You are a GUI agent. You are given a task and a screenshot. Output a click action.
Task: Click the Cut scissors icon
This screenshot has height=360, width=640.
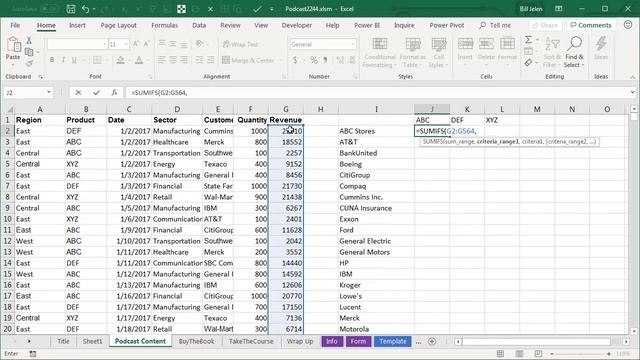[x=29, y=40]
